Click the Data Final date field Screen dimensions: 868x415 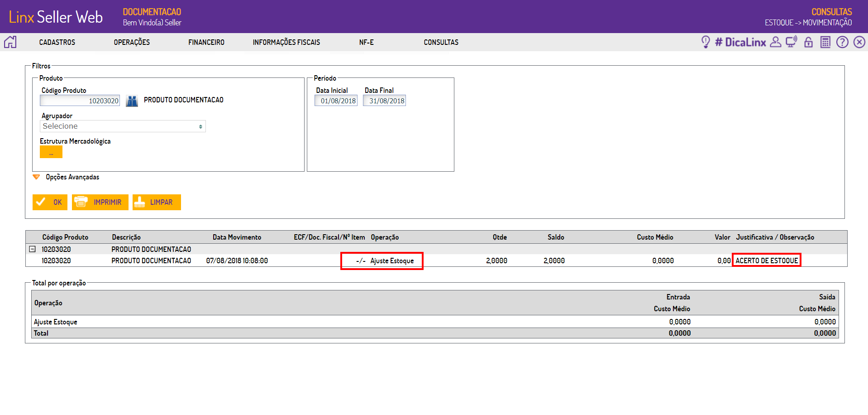384,101
